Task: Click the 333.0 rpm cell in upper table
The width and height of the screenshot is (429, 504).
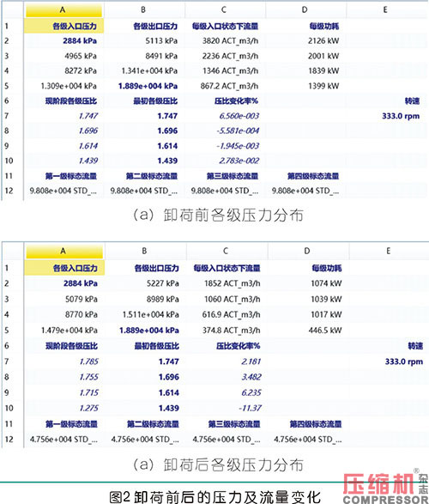Action: coord(387,116)
